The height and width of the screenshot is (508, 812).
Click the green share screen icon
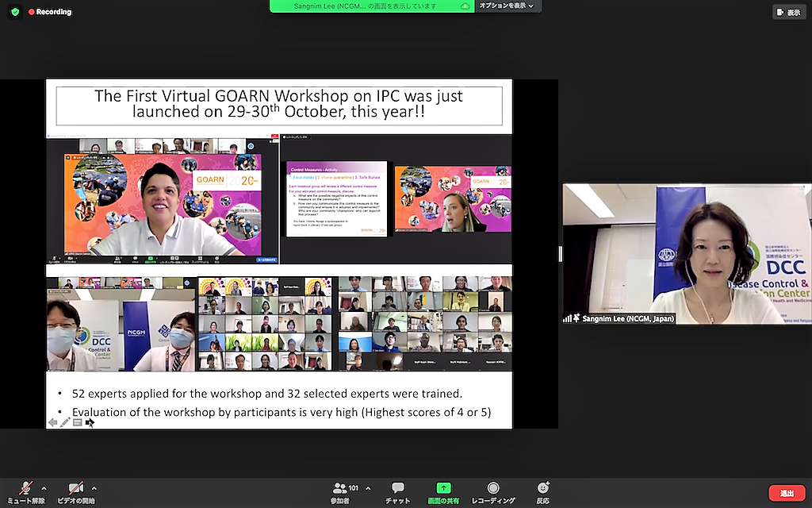(x=444, y=488)
